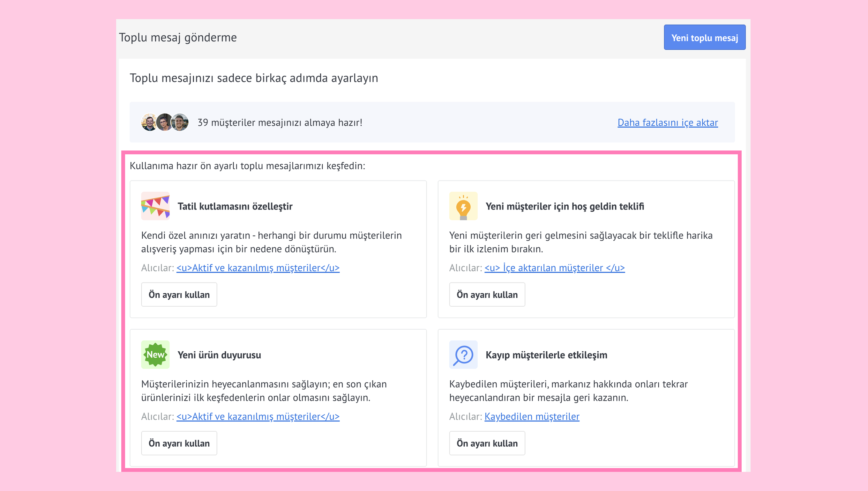Click the Yeni toplu mesaj button

point(704,37)
